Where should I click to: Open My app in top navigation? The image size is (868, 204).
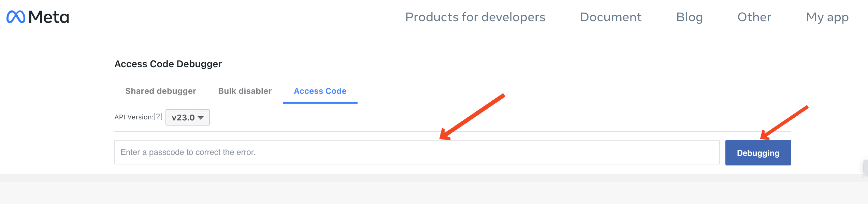(x=827, y=17)
